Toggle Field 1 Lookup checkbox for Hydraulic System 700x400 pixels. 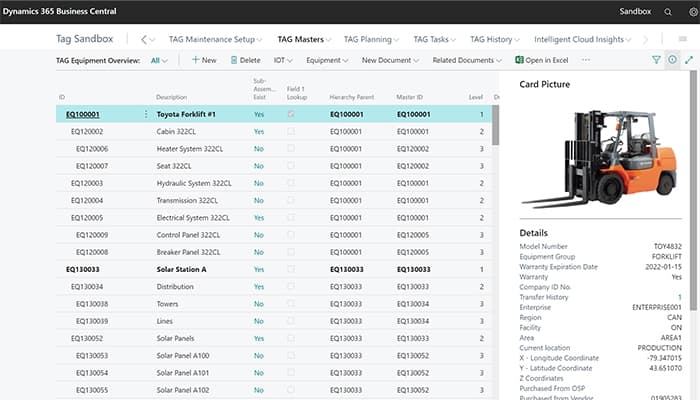(291, 183)
